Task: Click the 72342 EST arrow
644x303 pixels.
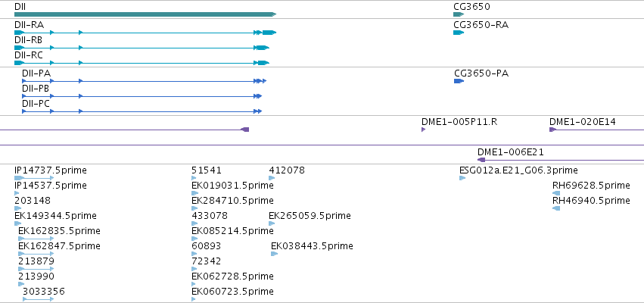Action: pos(194,269)
